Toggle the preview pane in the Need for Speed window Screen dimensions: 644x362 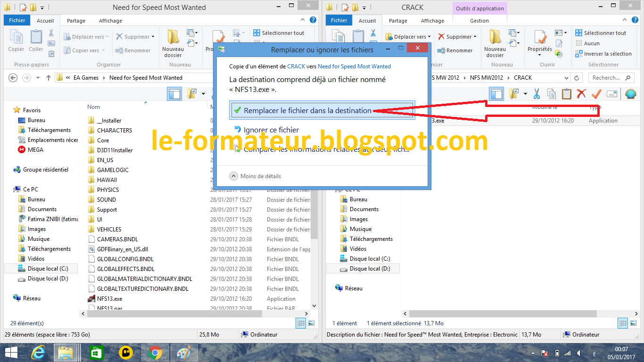pyautogui.click(x=174, y=94)
